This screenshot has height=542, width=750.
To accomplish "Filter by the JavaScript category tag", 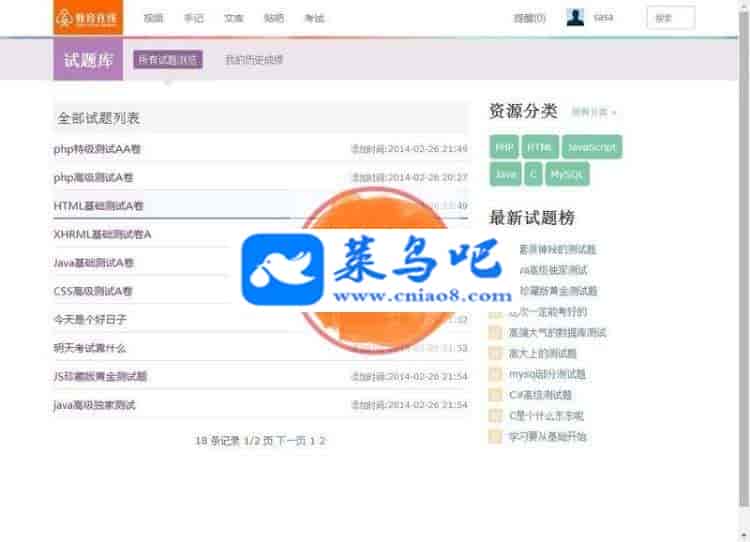I will [592, 147].
